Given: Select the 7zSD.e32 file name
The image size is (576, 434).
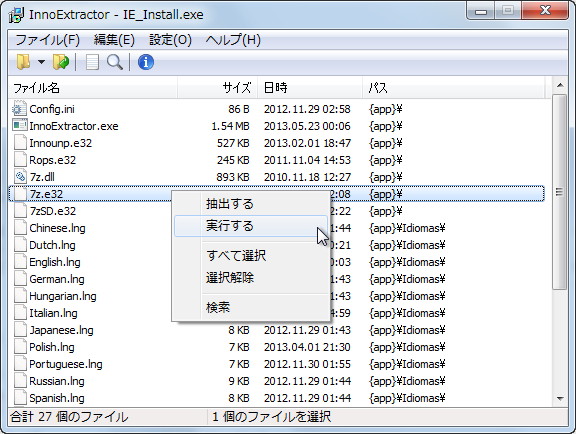Looking at the screenshot, I should click(x=53, y=211).
